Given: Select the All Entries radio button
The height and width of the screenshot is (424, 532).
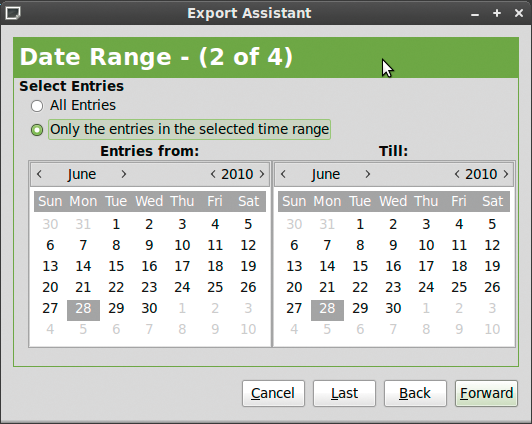Looking at the screenshot, I should [x=37, y=106].
